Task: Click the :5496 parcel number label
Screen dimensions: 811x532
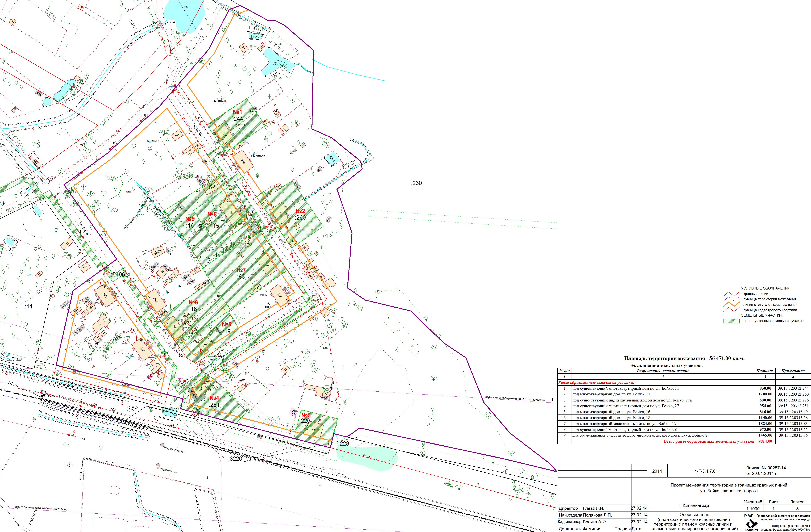Action: click(x=118, y=275)
